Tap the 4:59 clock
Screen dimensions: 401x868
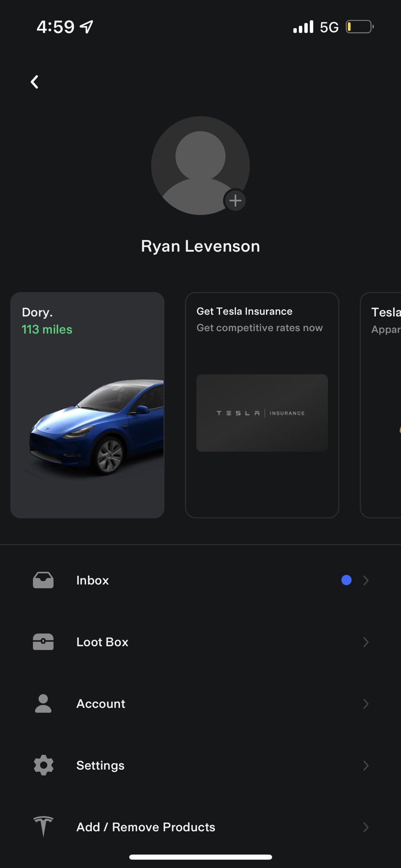coord(56,27)
